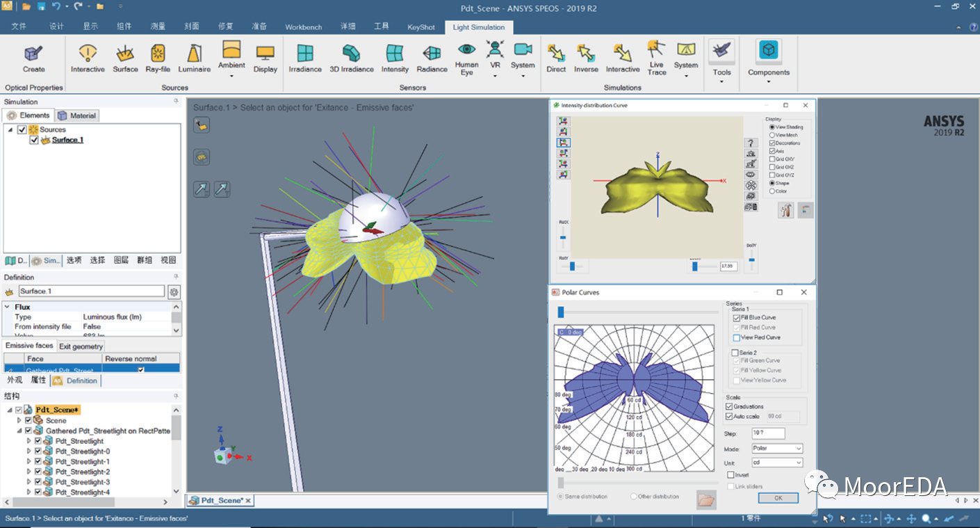The image size is (980, 528).
Task: Select Pdt_Streetlight-3 in structure tree
Action: coord(83,482)
